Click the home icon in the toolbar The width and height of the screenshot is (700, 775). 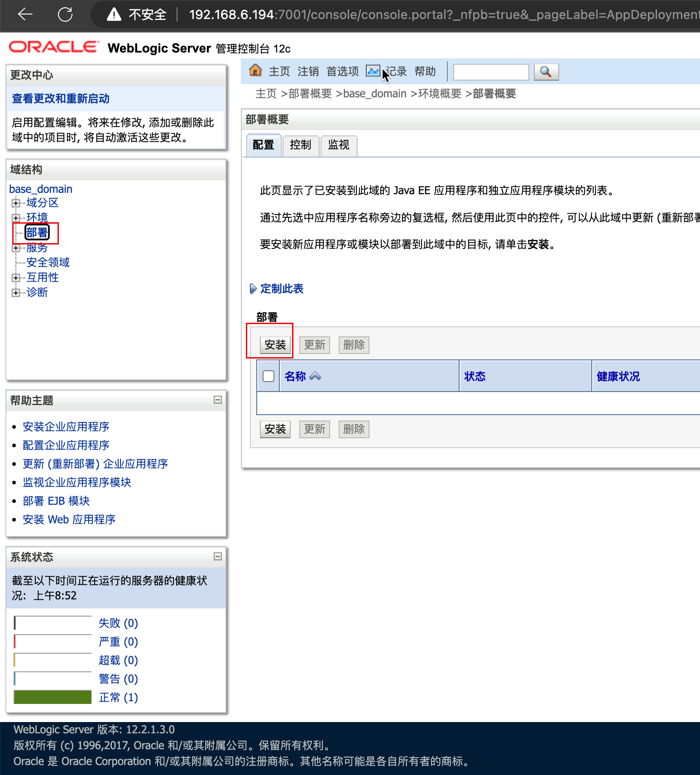[255, 71]
